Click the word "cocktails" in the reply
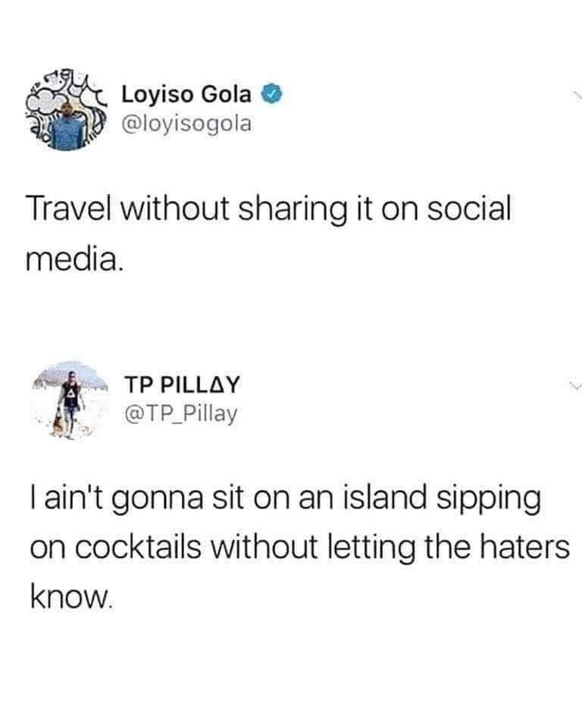 point(137,548)
